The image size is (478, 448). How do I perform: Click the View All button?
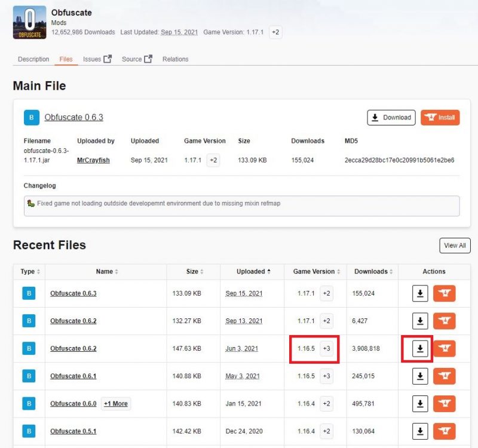pyautogui.click(x=454, y=246)
